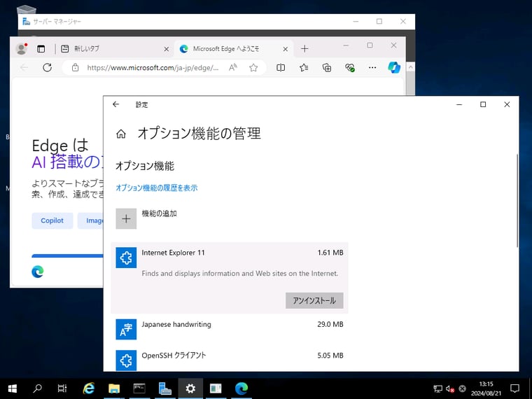The width and height of the screenshot is (532, 399).
Task: Click Japanese handwriting entry text
Action: [176, 324]
